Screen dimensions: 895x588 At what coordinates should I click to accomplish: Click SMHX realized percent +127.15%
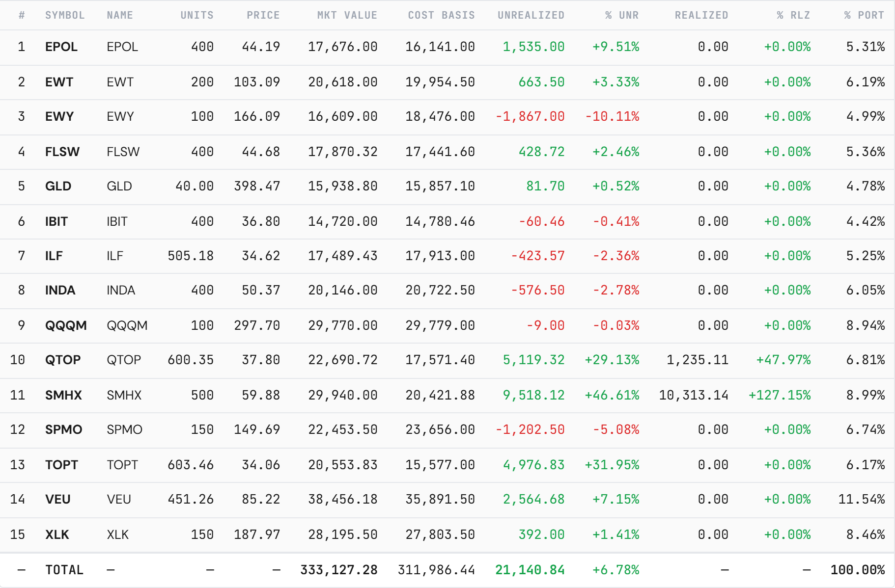(x=780, y=395)
